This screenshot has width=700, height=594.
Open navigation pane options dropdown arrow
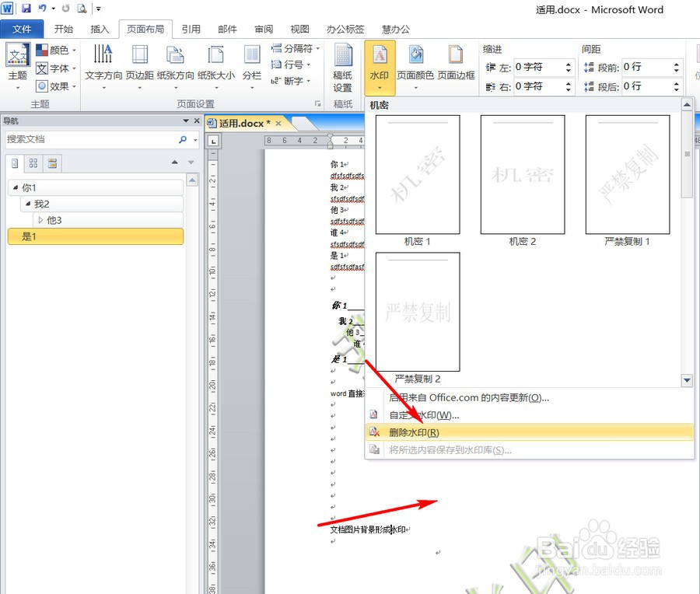click(x=186, y=121)
